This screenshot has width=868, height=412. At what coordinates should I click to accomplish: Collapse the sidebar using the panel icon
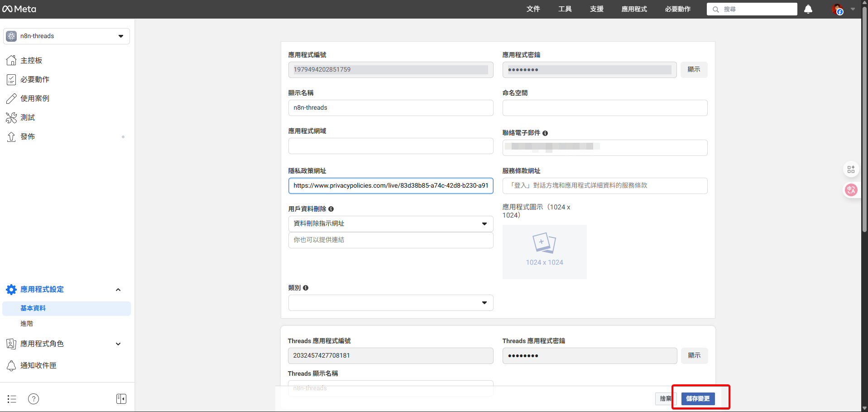coord(121,398)
